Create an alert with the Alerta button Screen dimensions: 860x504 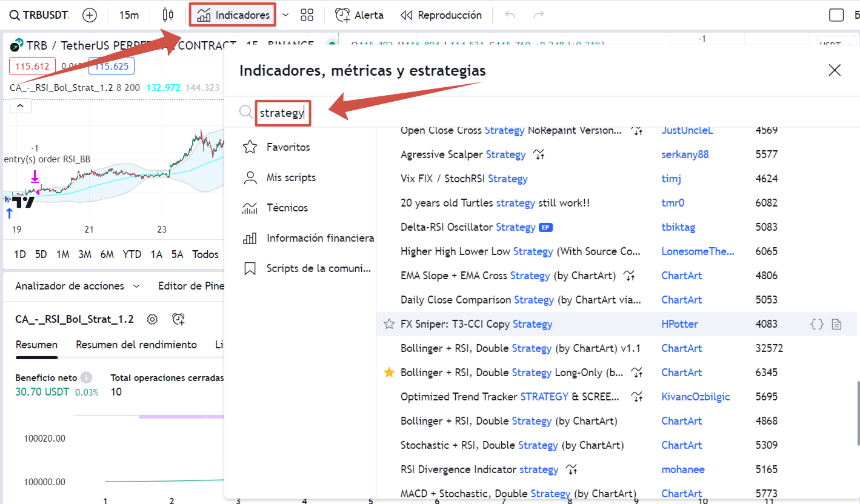click(359, 15)
